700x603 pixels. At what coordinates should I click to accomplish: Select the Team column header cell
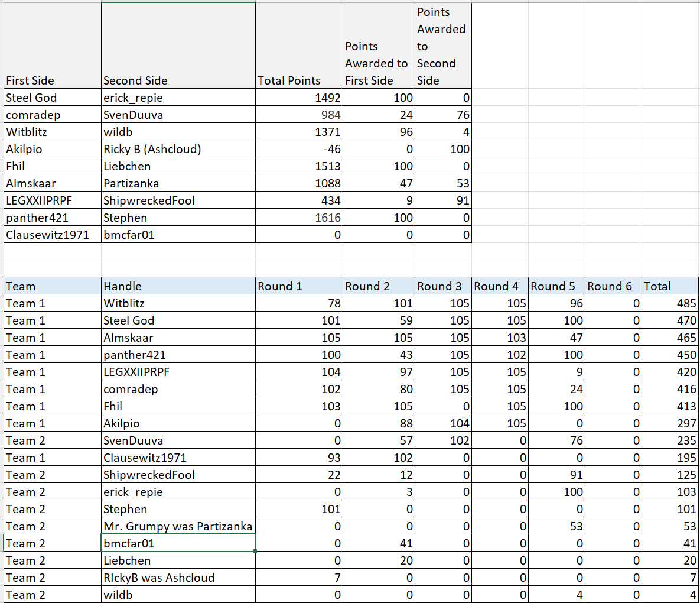click(x=18, y=286)
